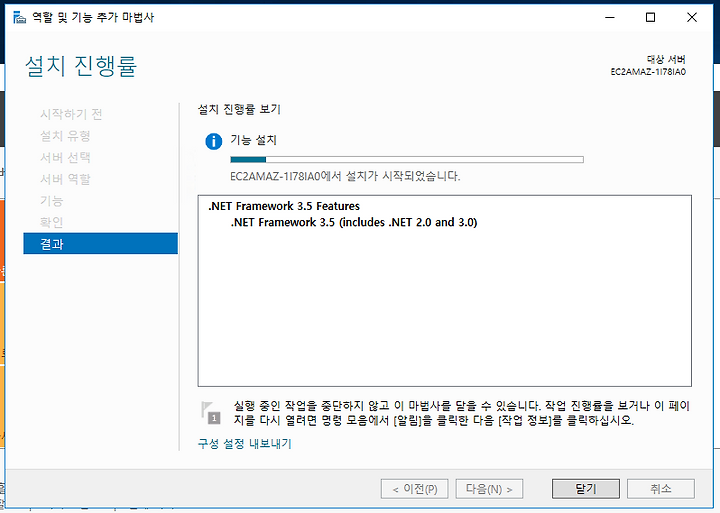Click the 취소 button
Viewport: 720px width, 513px height.
[660, 489]
